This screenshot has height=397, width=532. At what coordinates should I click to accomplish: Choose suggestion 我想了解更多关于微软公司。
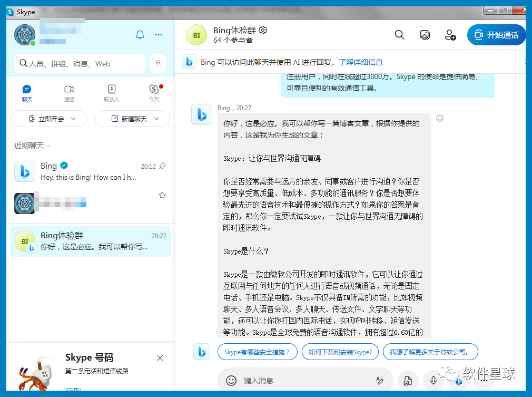[430, 352]
